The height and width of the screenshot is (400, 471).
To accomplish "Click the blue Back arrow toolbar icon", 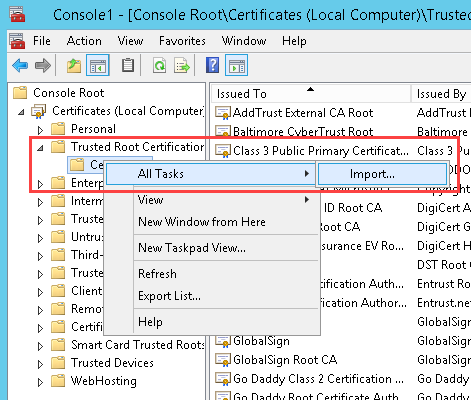I will (20, 65).
